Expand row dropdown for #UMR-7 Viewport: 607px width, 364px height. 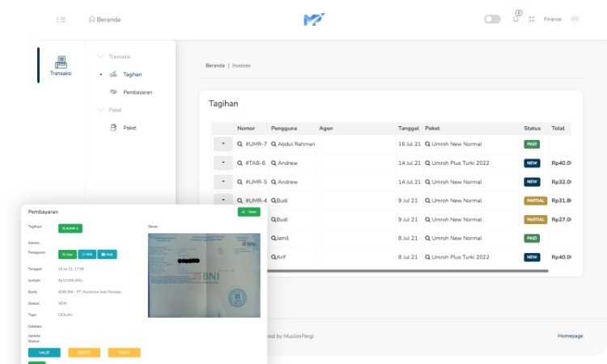[x=223, y=144]
